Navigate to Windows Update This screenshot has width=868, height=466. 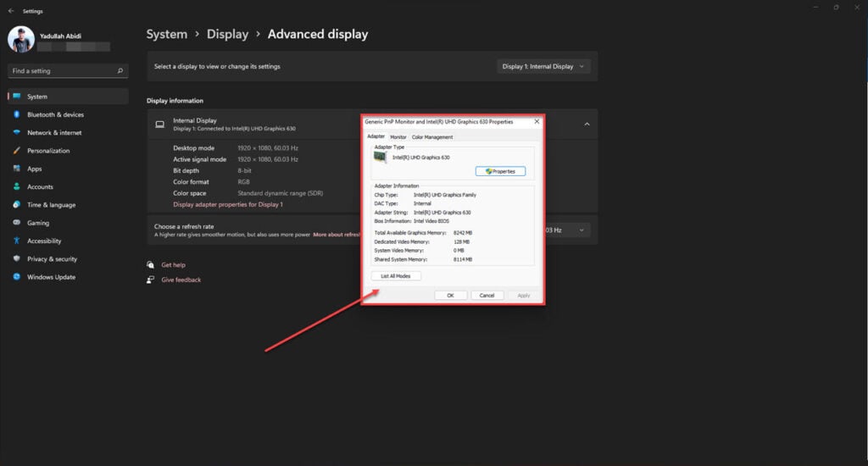(x=68, y=277)
